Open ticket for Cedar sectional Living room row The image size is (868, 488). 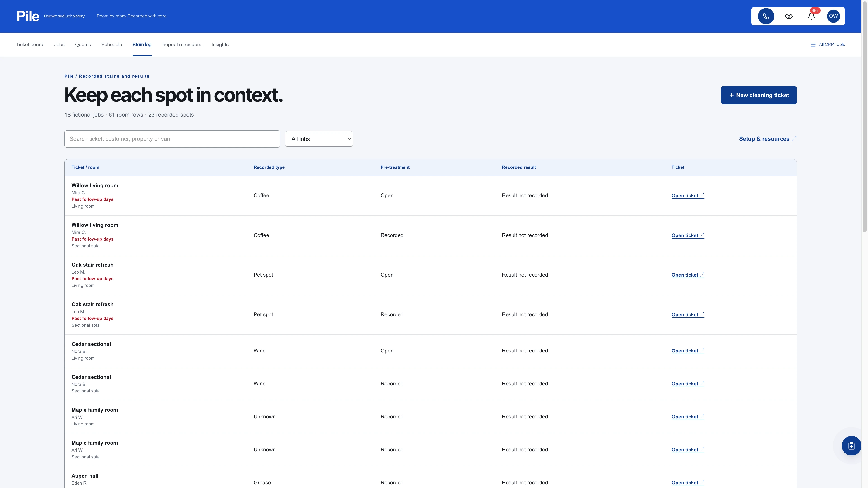687,351
